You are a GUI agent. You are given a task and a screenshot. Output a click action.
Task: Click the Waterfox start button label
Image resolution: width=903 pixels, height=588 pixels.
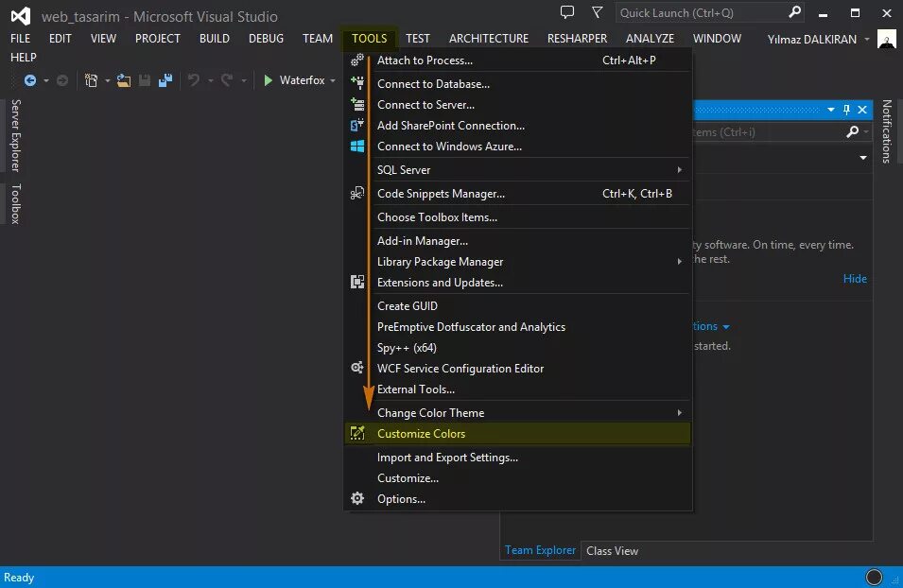303,80
